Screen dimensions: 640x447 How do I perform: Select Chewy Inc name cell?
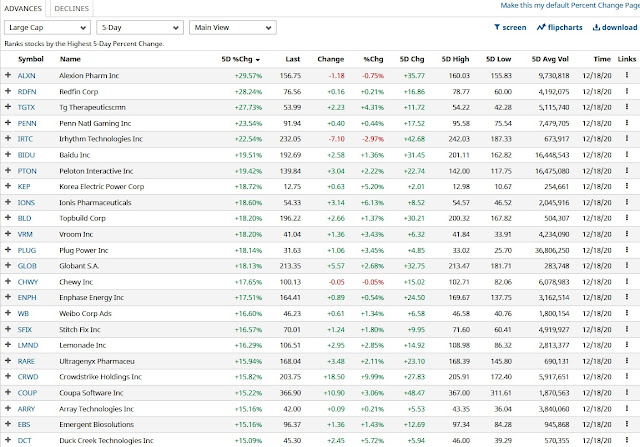point(76,282)
